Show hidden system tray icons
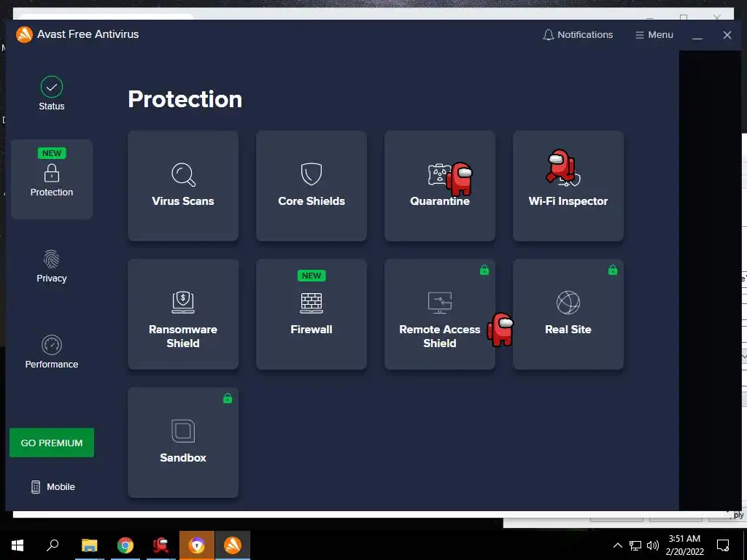 pos(617,545)
